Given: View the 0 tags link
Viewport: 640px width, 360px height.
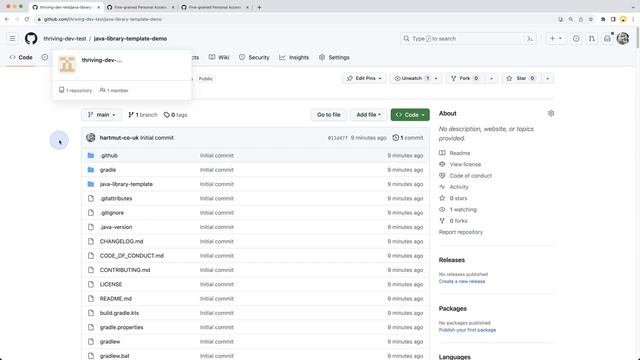Looking at the screenshot, I should pyautogui.click(x=176, y=115).
